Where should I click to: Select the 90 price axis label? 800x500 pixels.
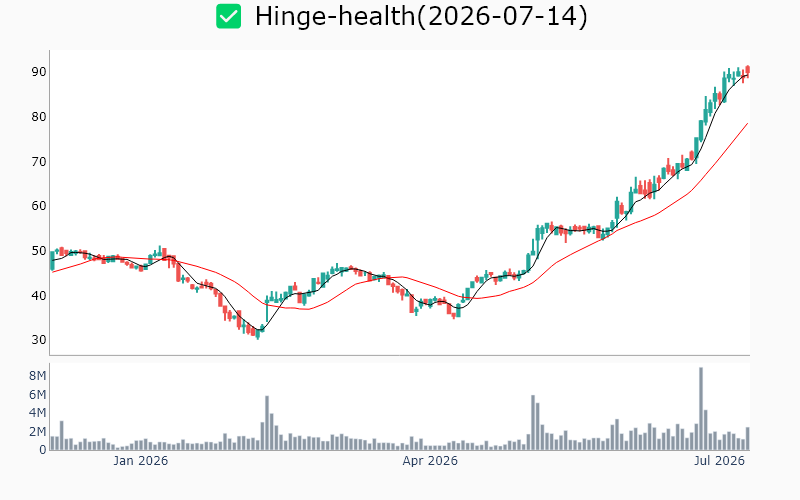[x=39, y=72]
